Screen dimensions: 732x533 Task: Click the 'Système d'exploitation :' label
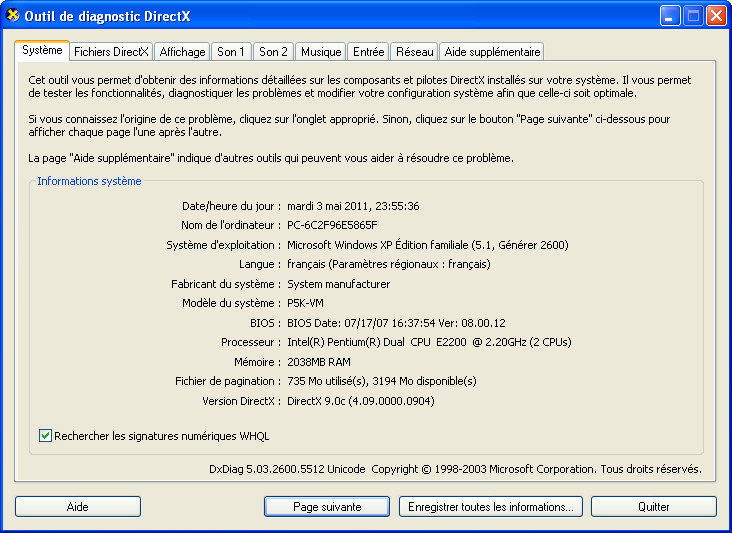click(224, 245)
